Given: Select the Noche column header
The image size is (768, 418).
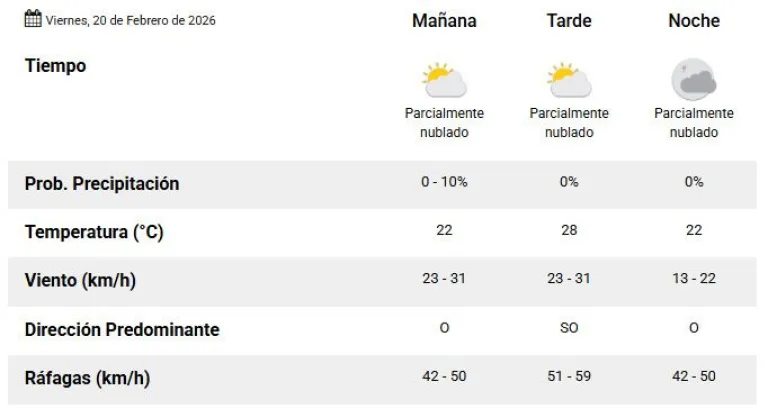Looking at the screenshot, I should (x=694, y=21).
